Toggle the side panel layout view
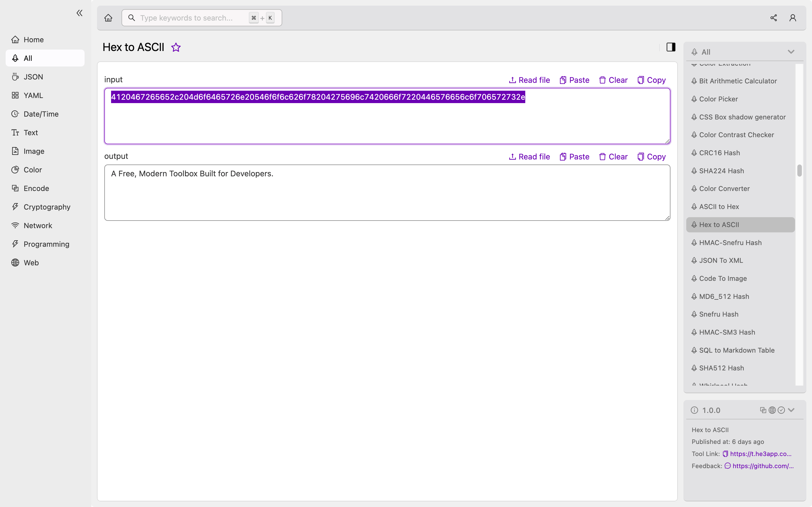The height and width of the screenshot is (507, 812). pyautogui.click(x=670, y=47)
